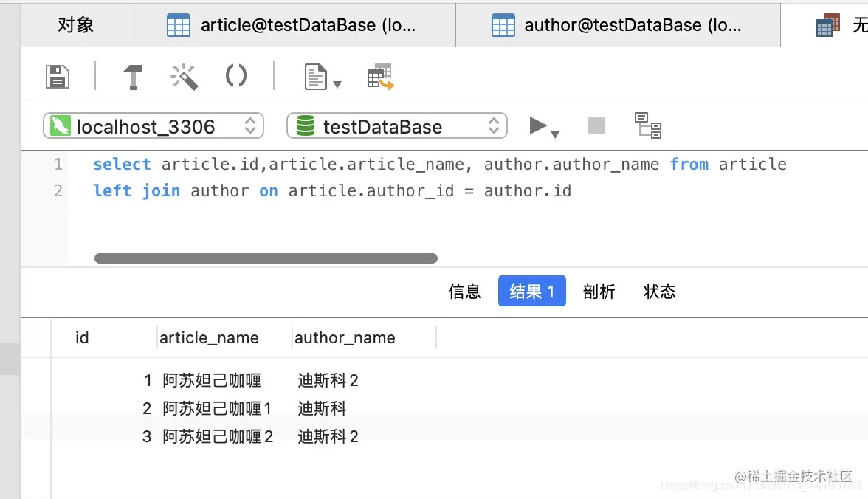This screenshot has width=868, height=499.
Task: Open the localhost_3306 connection dropdown
Action: [154, 125]
